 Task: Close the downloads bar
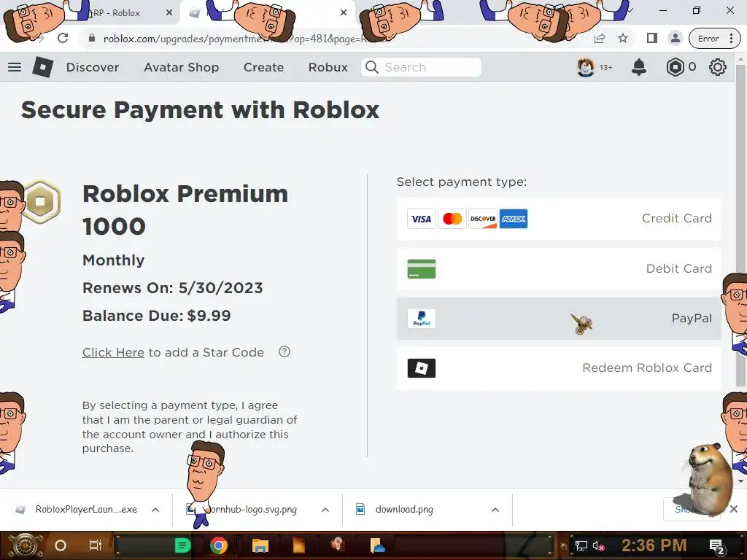734,509
